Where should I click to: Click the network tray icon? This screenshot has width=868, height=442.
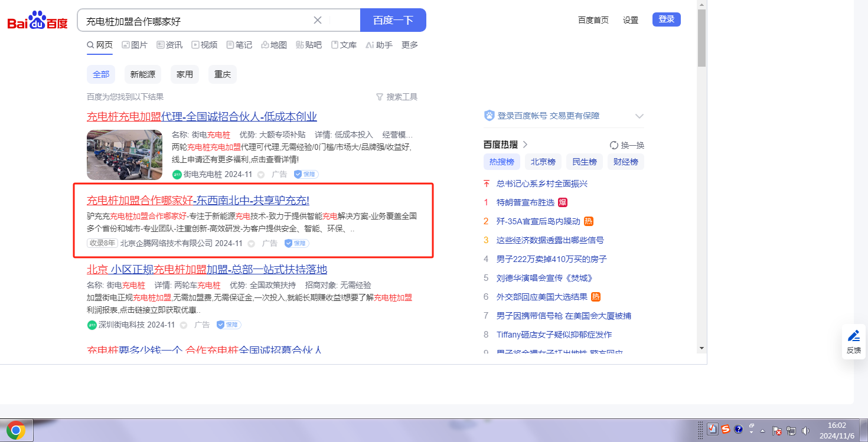pos(791,431)
